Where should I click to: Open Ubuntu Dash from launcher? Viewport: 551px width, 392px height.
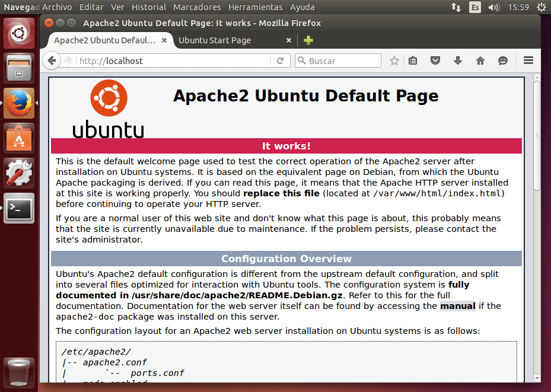pos(19,33)
